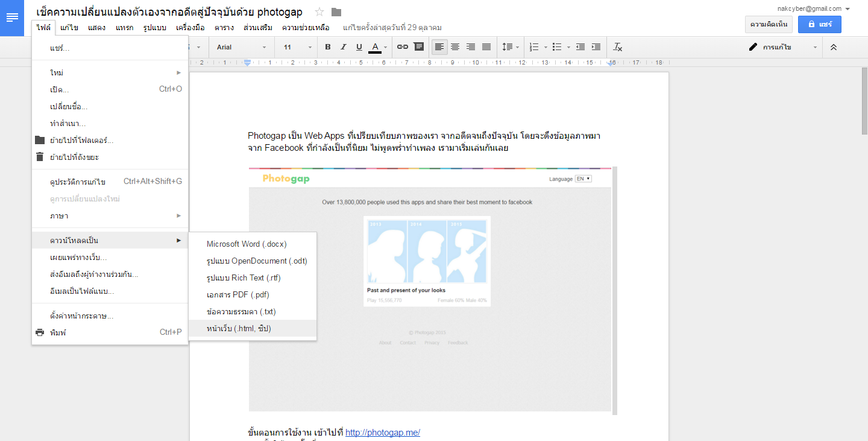Click the move-to-folder icon beside title

(336, 12)
